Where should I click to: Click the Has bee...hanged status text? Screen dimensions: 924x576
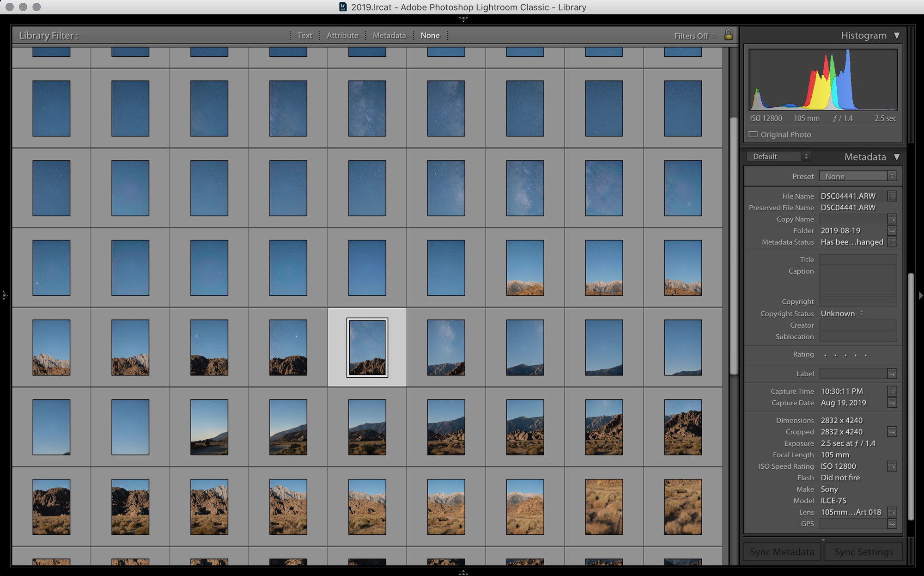(x=852, y=242)
